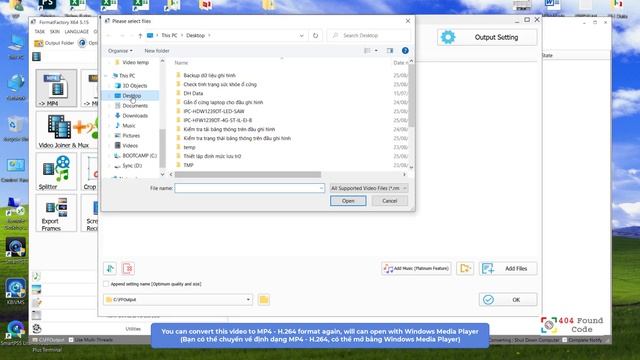Click OK in the MP4 task window
Viewport: 640px width, 360px height.
coord(508,300)
